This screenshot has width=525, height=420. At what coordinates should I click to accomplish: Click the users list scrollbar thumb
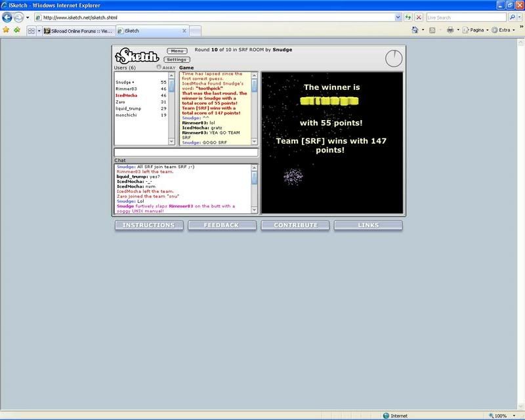171,85
